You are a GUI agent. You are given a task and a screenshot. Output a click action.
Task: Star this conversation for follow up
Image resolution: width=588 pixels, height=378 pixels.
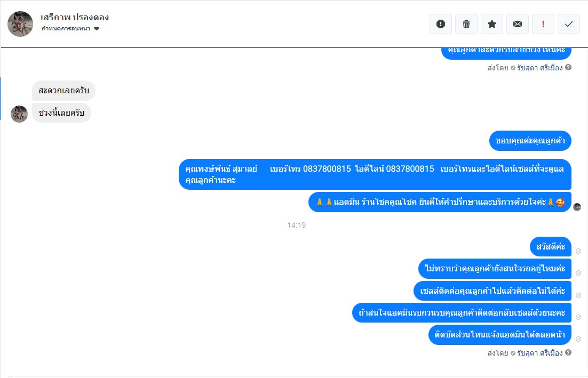pyautogui.click(x=492, y=24)
